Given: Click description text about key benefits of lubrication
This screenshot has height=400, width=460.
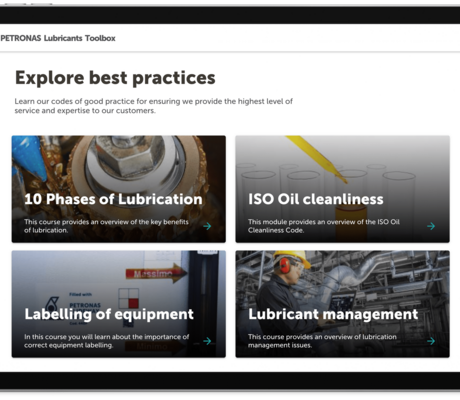Looking at the screenshot, I should point(106,226).
